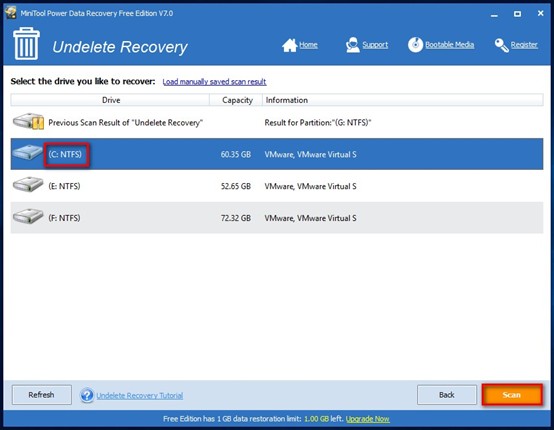Image resolution: width=554 pixels, height=430 pixels.
Task: Click VMware info in the F: row
Action: tap(310, 218)
